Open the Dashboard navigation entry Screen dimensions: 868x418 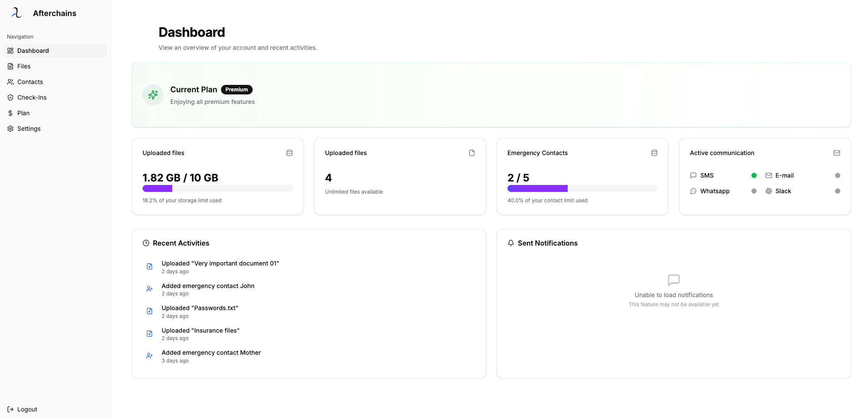pos(33,50)
